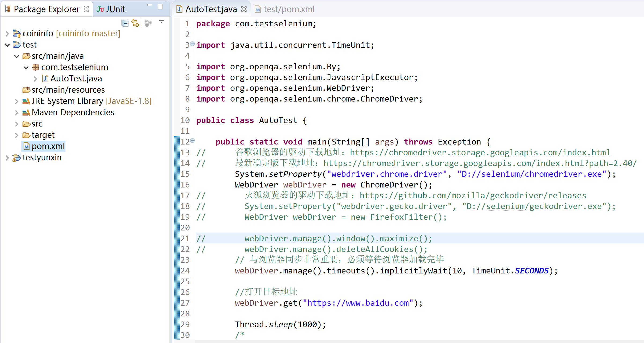The image size is (644, 343).
Task: Select pom.xml in the project tree
Action: tap(48, 146)
